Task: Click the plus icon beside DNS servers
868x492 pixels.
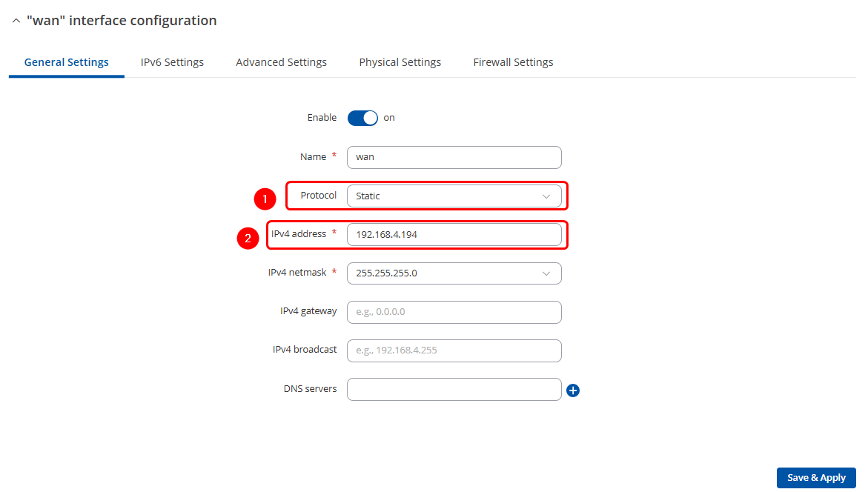Action: tap(572, 390)
